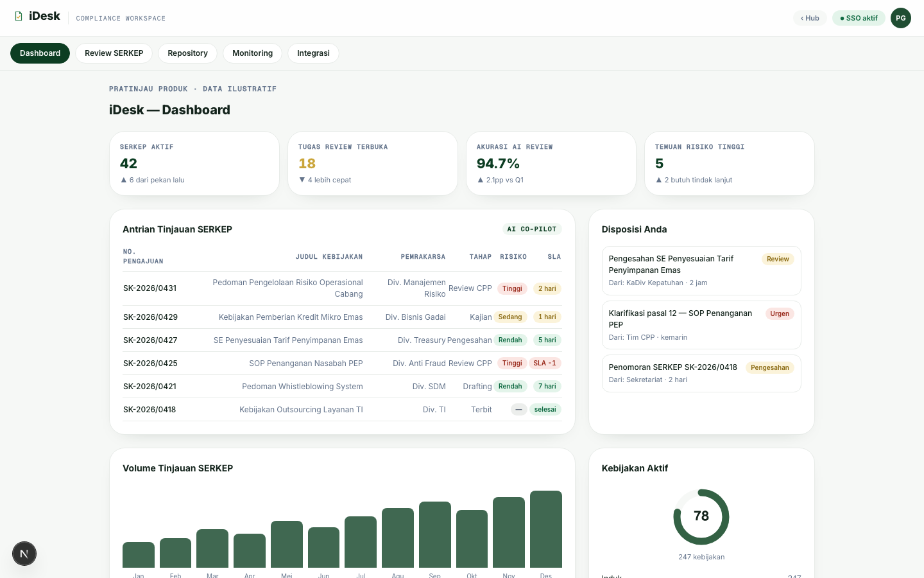Image resolution: width=924 pixels, height=578 pixels.
Task: Go back to Hub
Action: [x=810, y=18]
